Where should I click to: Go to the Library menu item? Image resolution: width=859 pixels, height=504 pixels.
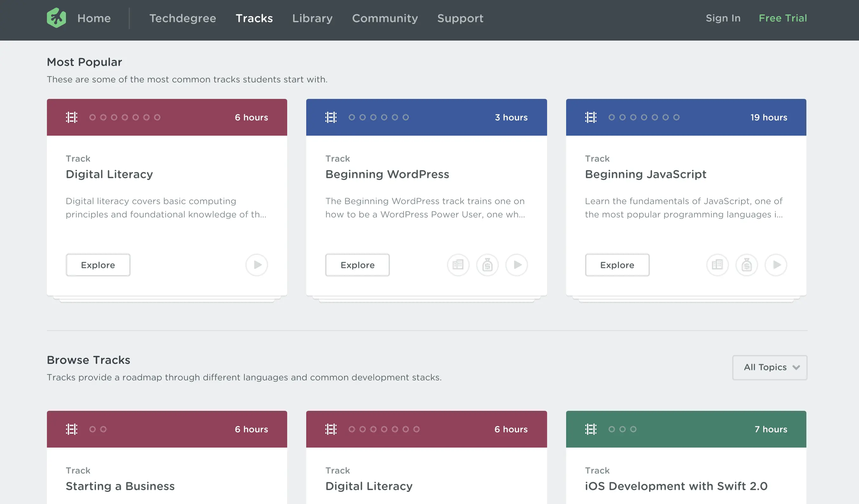312,18
